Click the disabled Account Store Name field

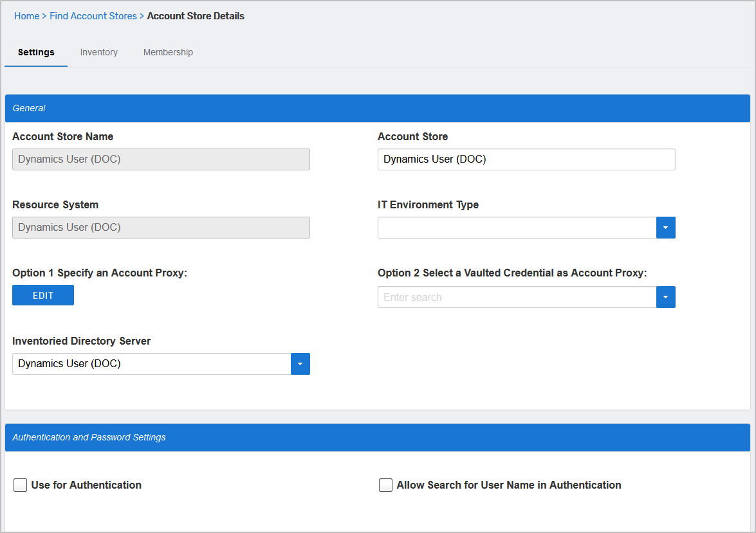[161, 159]
